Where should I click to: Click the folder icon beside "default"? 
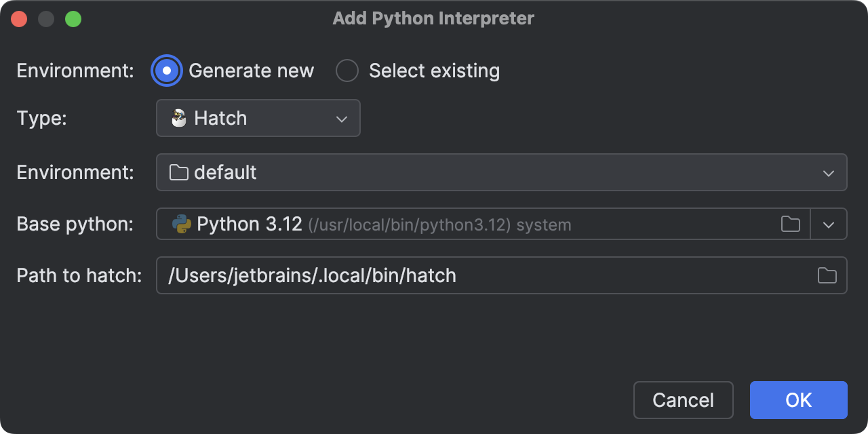[178, 172]
